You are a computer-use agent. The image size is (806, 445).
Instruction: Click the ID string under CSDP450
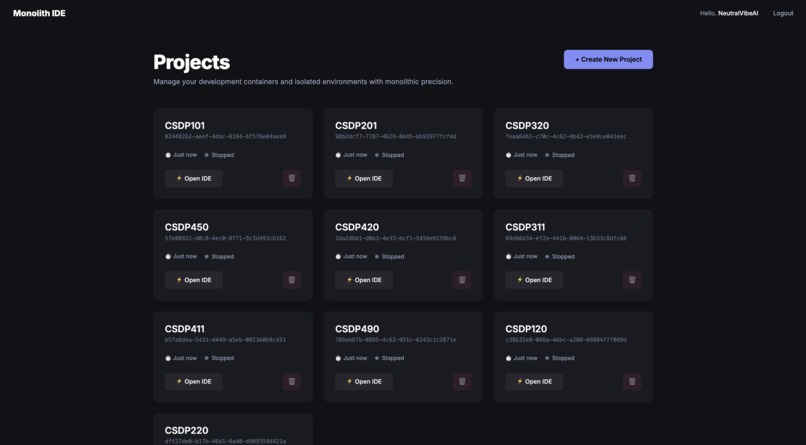225,238
